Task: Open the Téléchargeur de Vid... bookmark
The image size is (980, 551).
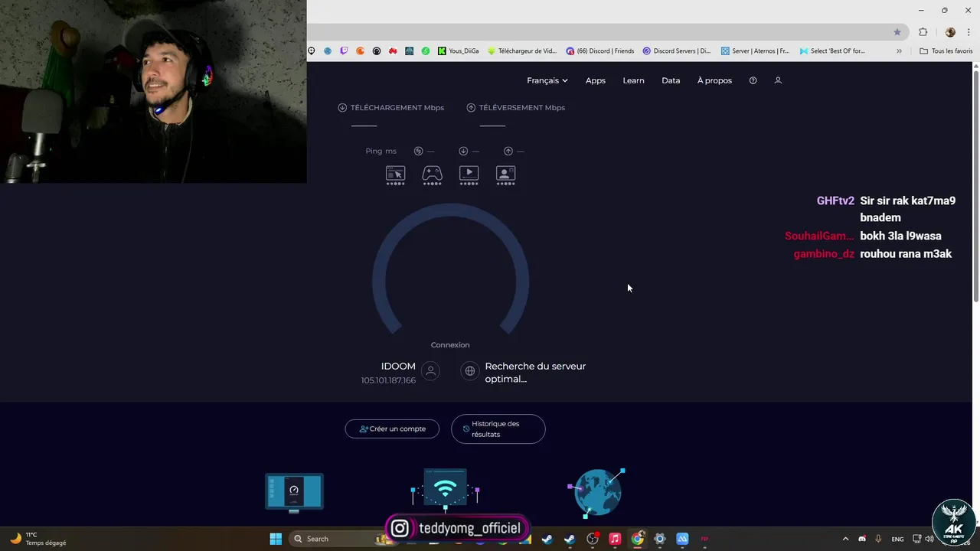Action: click(x=523, y=51)
